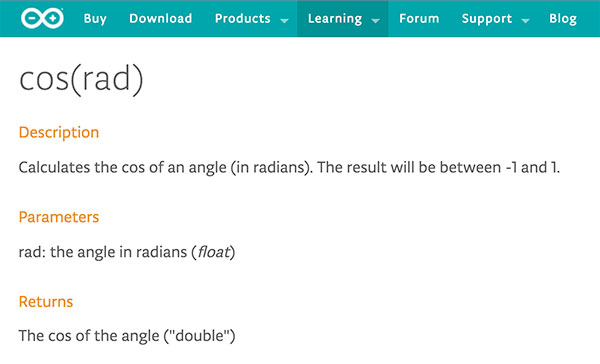Click the Returns heading
This screenshot has width=600, height=364.
46,302
